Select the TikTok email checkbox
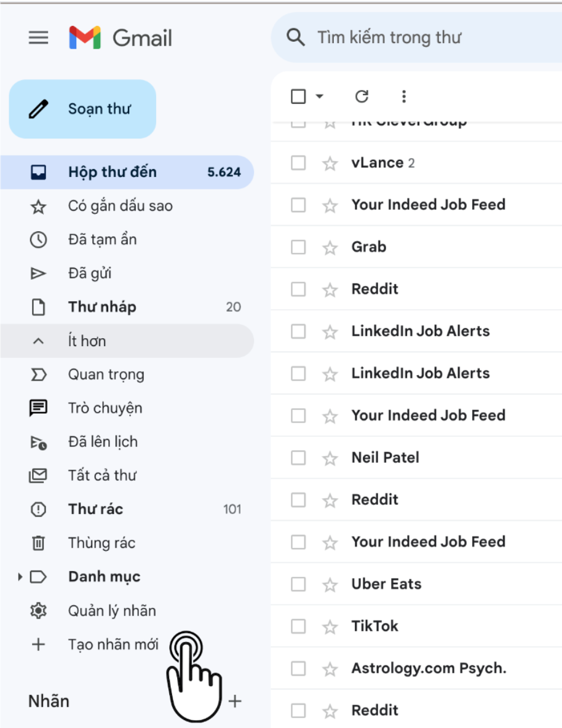The height and width of the screenshot is (728, 562). pyautogui.click(x=298, y=627)
